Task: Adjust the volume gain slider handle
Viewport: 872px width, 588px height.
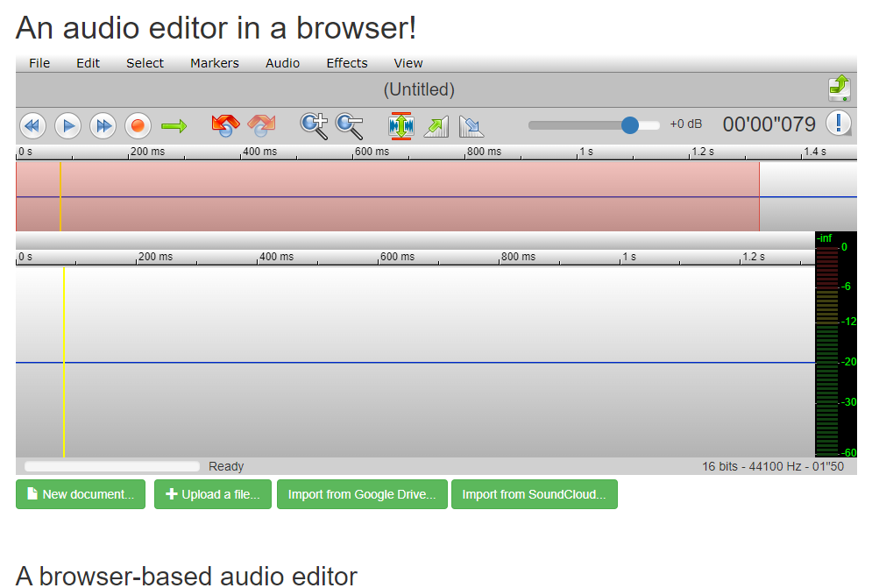Action: point(629,125)
